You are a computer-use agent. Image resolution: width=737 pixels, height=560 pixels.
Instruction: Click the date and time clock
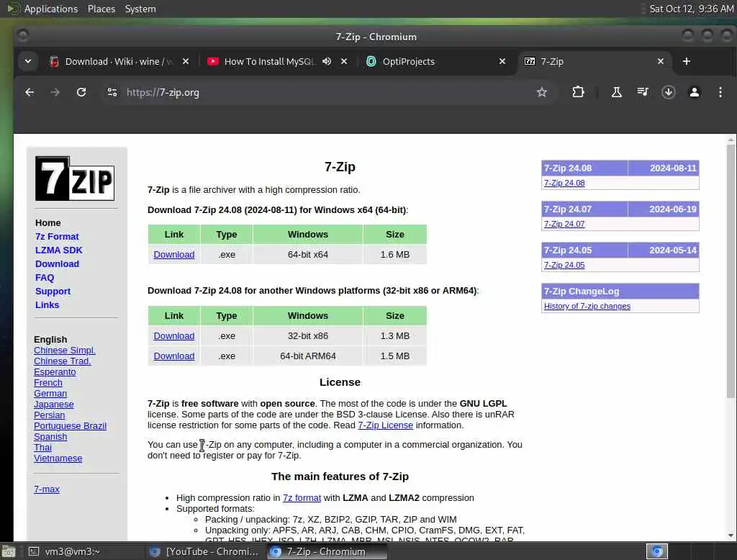point(691,9)
